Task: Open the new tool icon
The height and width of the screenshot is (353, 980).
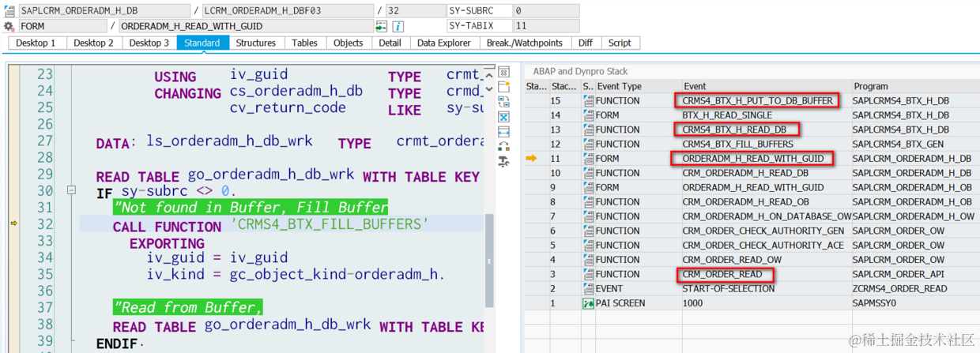Action: click(503, 88)
